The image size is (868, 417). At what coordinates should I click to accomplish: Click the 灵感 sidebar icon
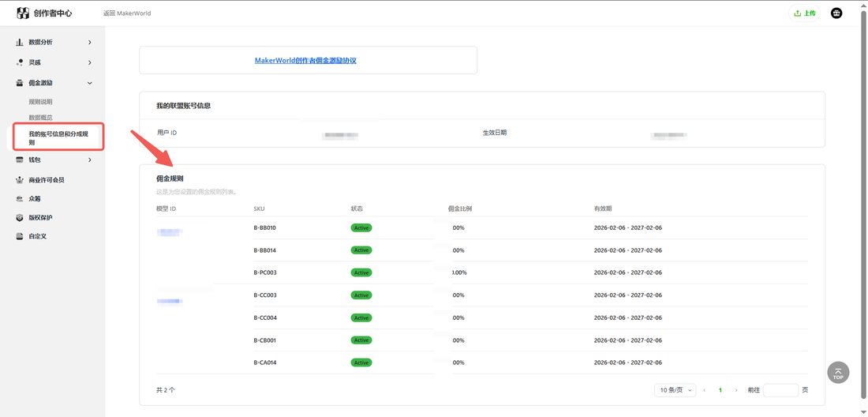click(x=20, y=62)
